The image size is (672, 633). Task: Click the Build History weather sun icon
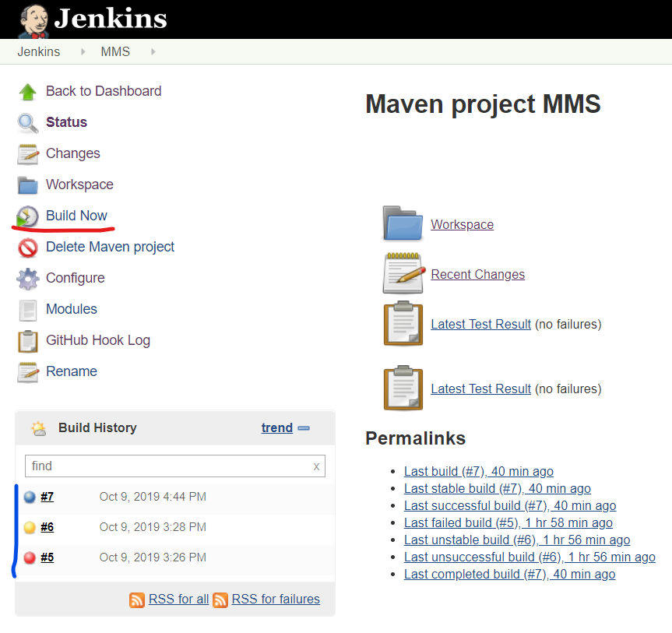coord(39,428)
